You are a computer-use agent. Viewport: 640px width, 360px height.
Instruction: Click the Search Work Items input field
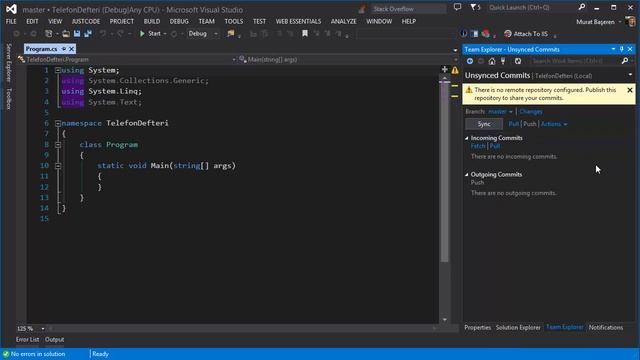coord(575,61)
